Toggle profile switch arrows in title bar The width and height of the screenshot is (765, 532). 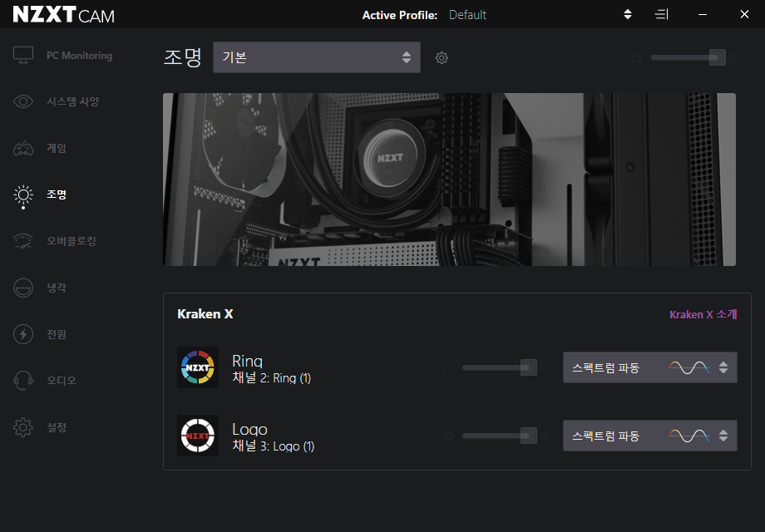click(x=628, y=15)
